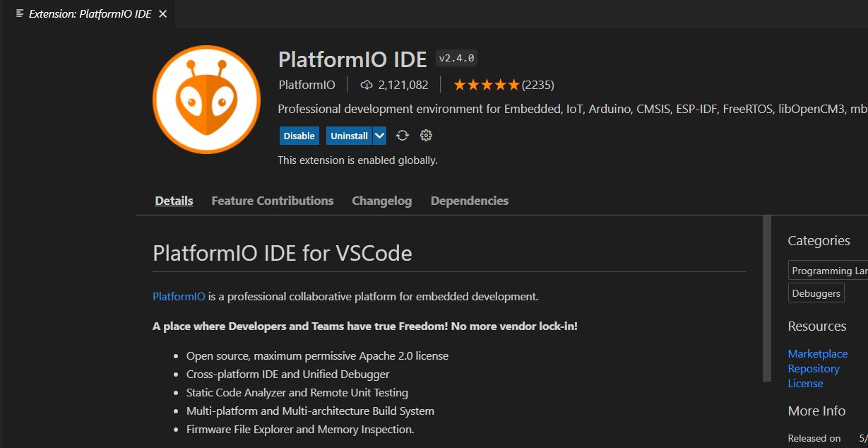The height and width of the screenshot is (448, 868).
Task: Click the Categories heading
Action: [x=819, y=241]
